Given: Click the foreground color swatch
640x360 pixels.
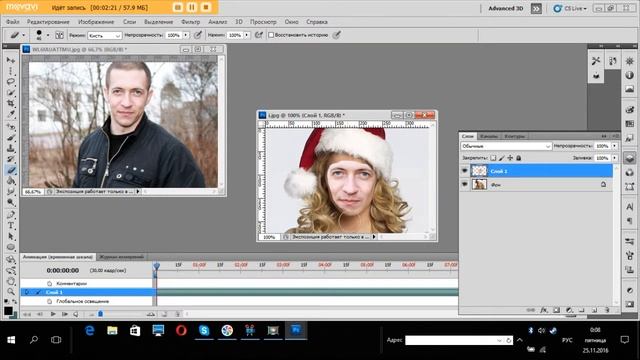Looking at the screenshot, I should pos(8,311).
